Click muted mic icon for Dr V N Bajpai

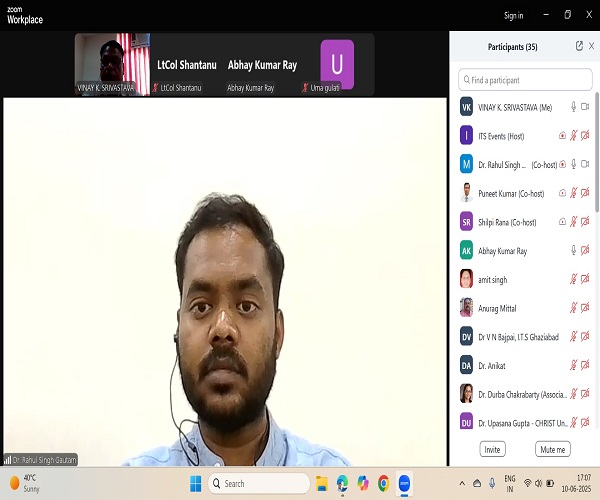[573, 336]
